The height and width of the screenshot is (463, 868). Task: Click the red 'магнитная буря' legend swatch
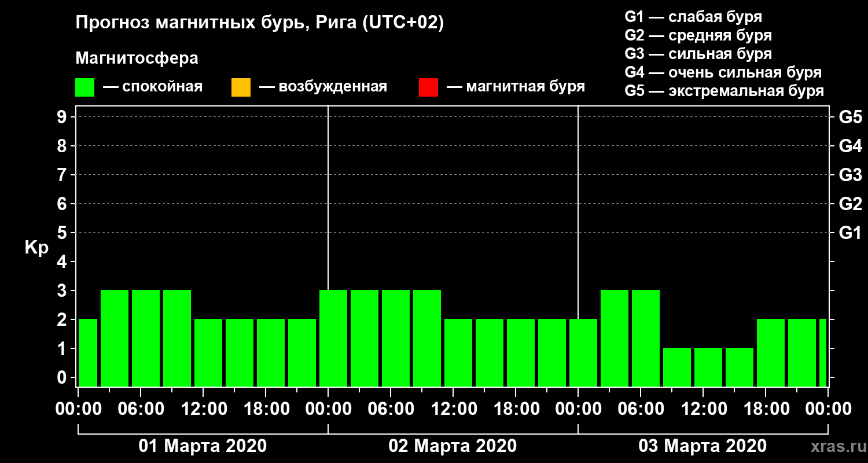(x=428, y=87)
